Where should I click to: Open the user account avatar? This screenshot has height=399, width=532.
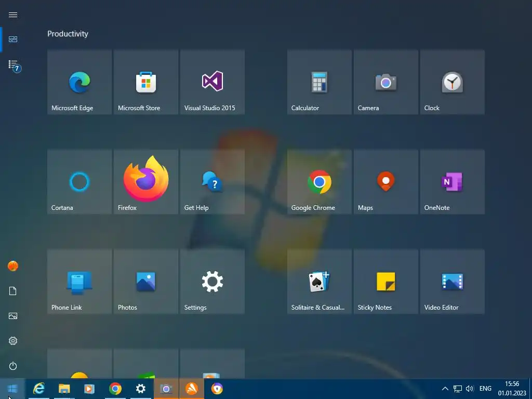tap(13, 266)
